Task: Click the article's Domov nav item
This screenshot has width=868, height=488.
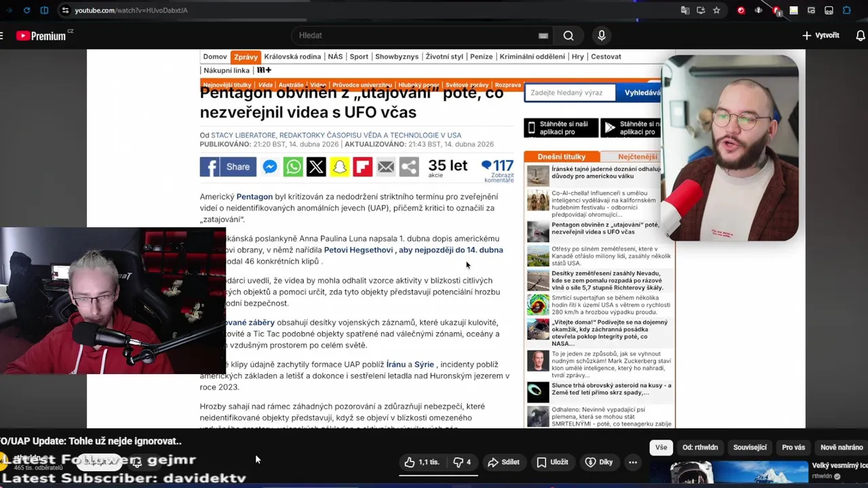Action: point(215,57)
